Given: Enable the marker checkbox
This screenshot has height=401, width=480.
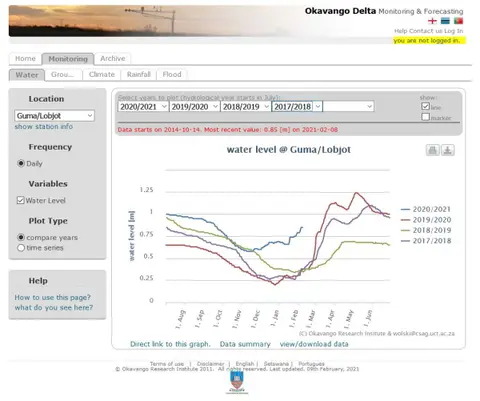Looking at the screenshot, I should click(x=425, y=117).
